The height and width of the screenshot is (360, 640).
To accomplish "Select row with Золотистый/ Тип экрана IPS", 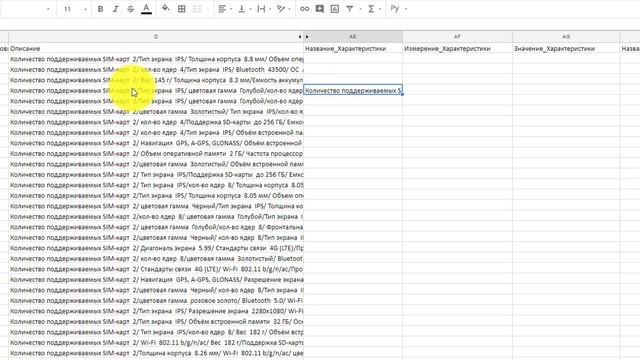I will 156,111.
